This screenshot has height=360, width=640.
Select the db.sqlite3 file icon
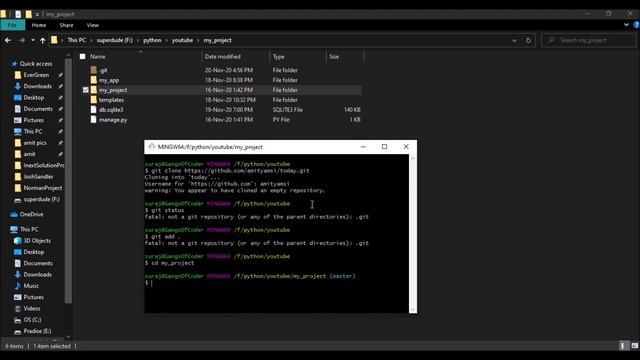(x=93, y=109)
